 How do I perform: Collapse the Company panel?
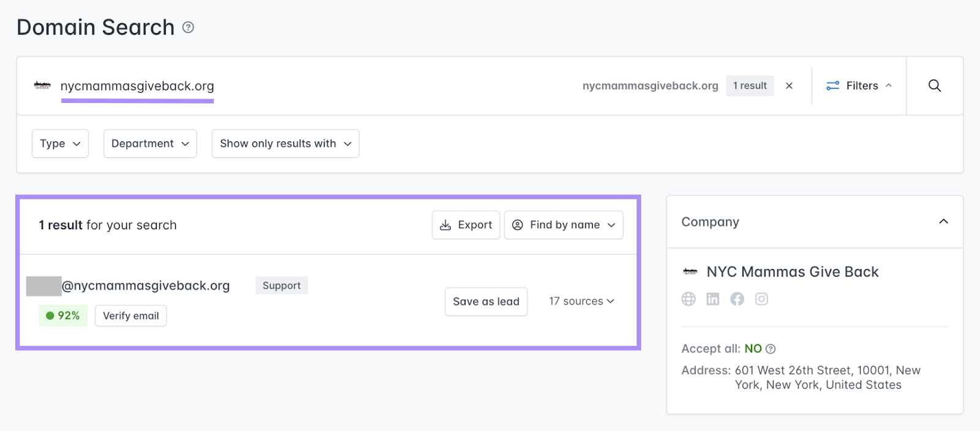pos(943,221)
